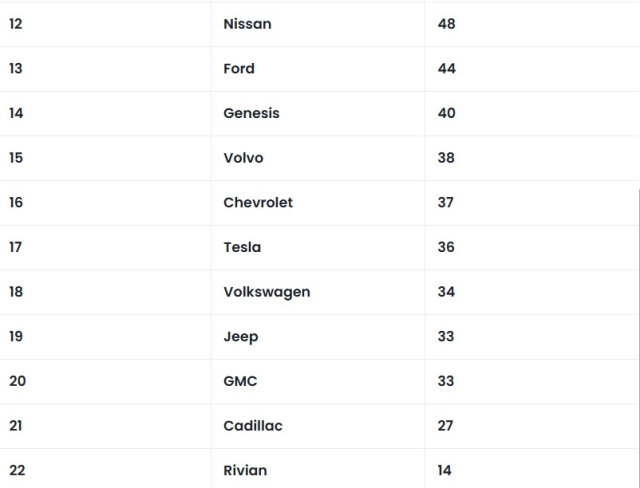
Task: Select Ford's score value 44
Action: point(446,69)
